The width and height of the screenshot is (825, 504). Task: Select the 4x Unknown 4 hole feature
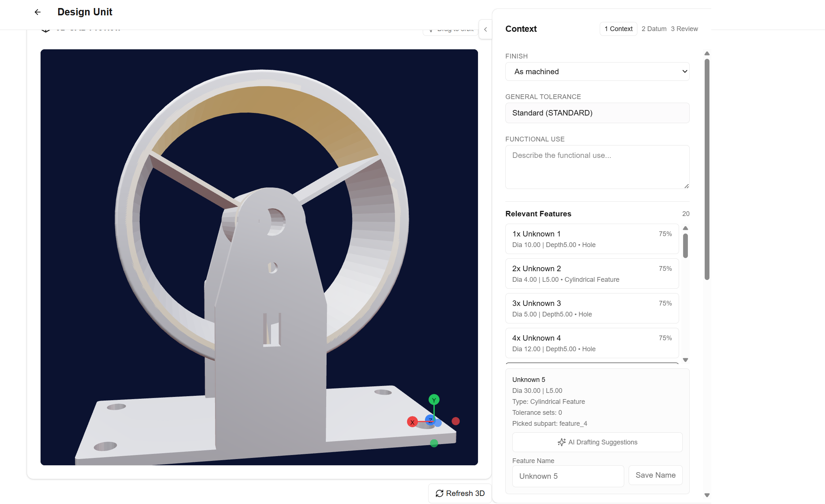pos(592,343)
